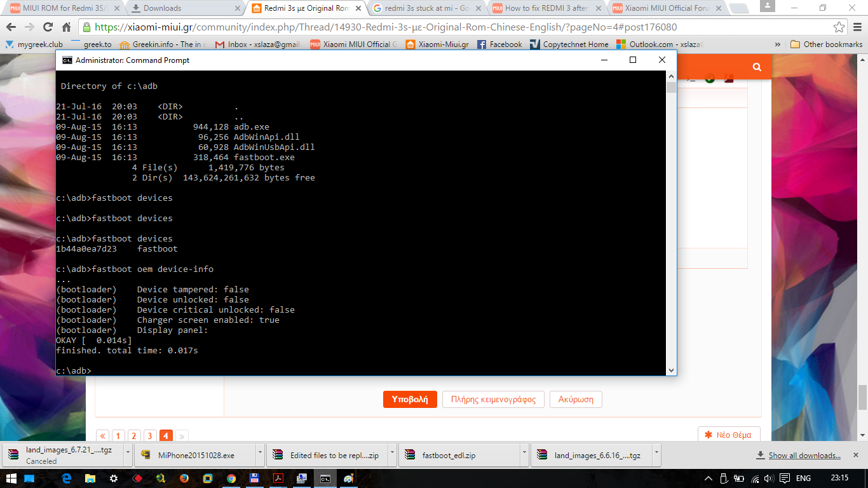Open dropdown for MiPhone20151028.exe download

pos(259,455)
